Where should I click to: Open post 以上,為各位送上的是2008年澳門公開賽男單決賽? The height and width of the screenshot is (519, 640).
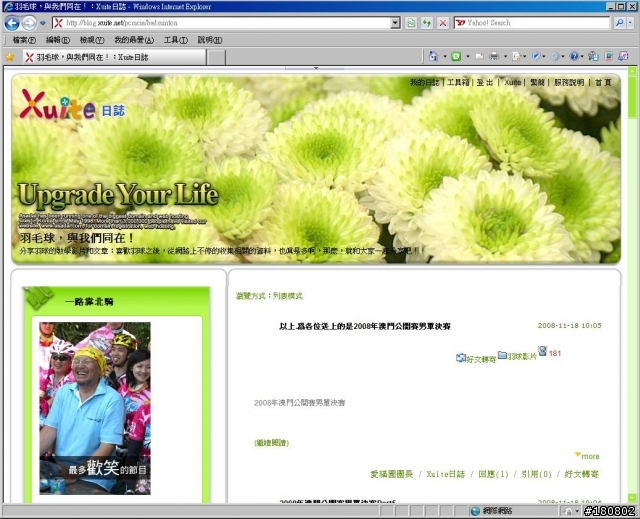(x=364, y=326)
